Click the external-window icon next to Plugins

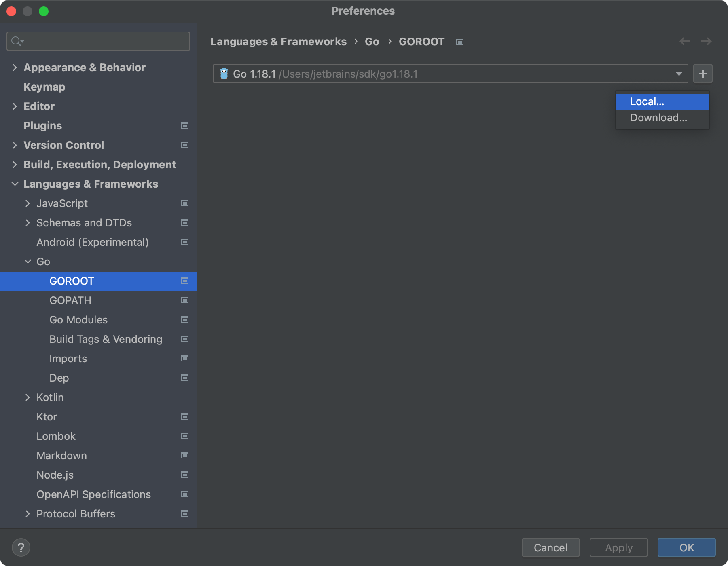pos(184,125)
